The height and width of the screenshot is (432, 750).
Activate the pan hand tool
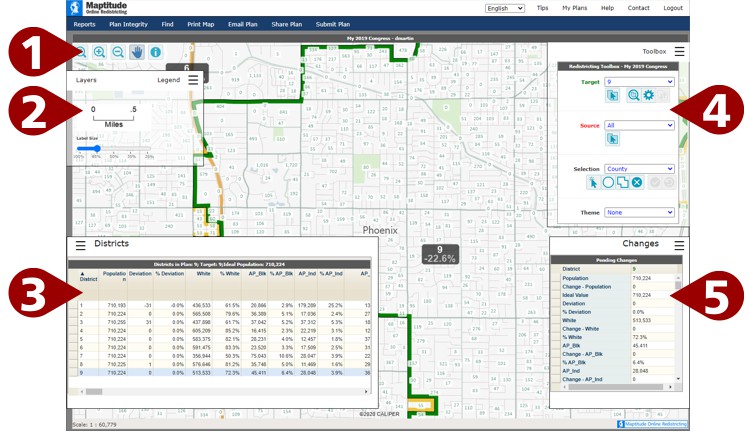(x=137, y=52)
